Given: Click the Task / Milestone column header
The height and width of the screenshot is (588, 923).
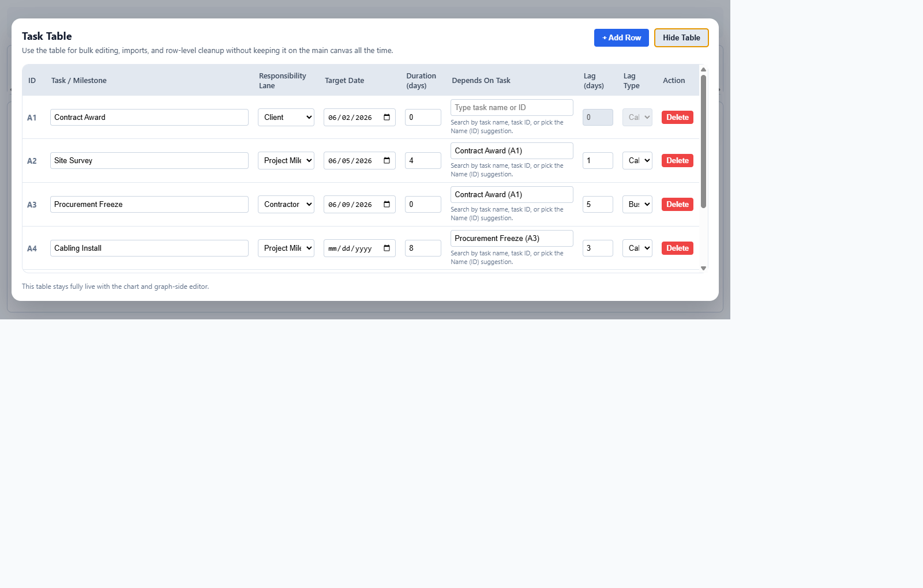Looking at the screenshot, I should coord(79,80).
